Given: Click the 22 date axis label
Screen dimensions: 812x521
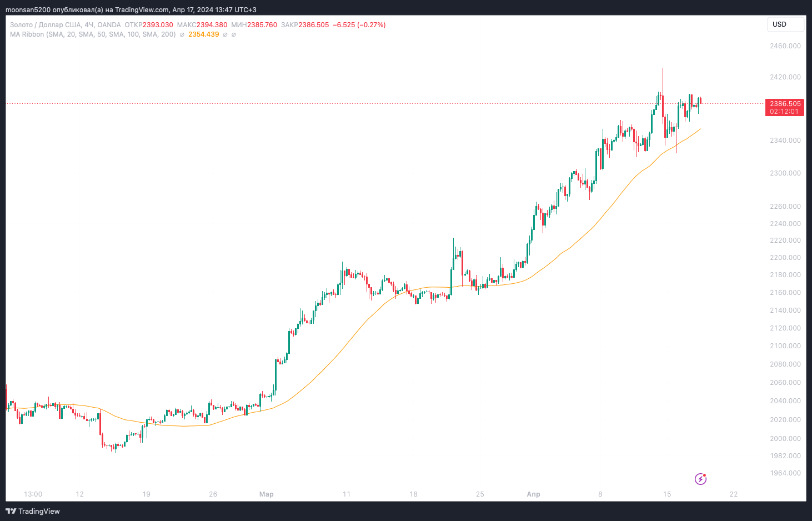Looking at the screenshot, I should (734, 494).
